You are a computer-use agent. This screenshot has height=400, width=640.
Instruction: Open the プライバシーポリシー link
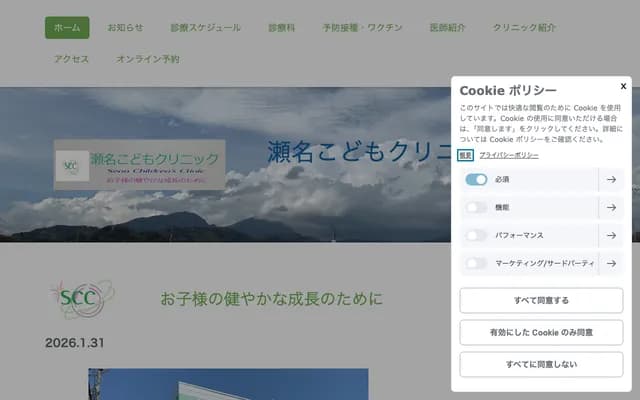coord(509,156)
